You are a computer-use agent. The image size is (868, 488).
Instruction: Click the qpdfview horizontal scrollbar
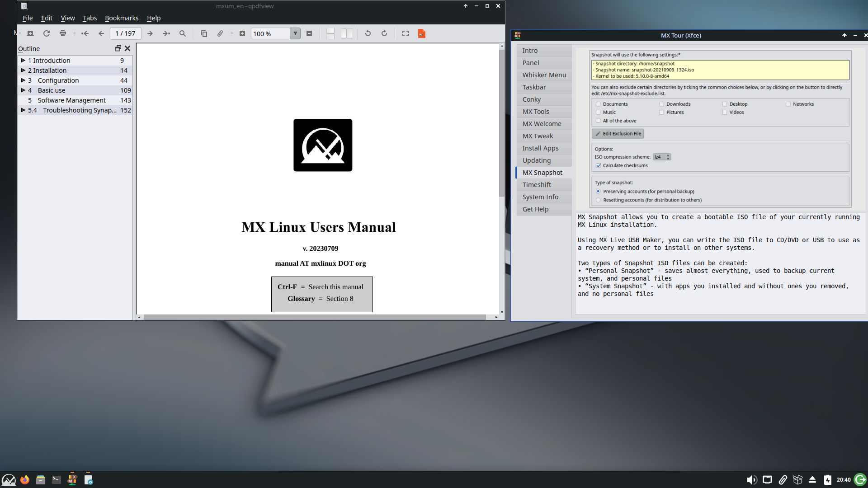pyautogui.click(x=315, y=317)
